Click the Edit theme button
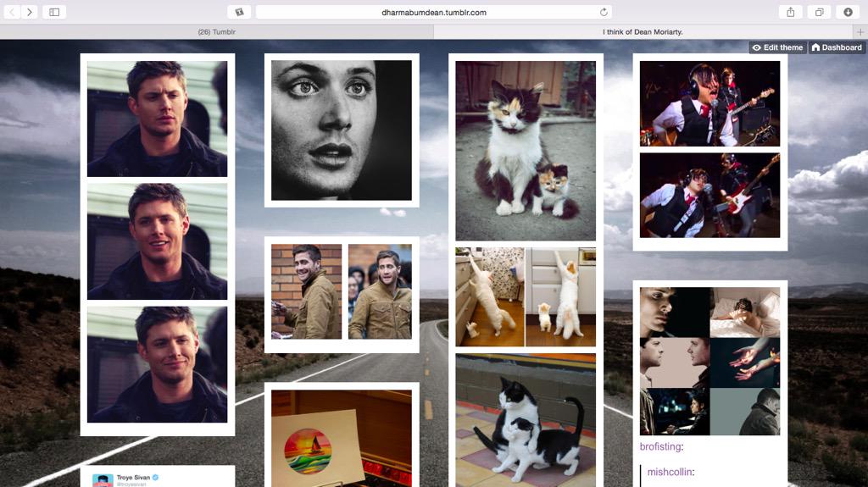868x487 pixels. [x=778, y=47]
